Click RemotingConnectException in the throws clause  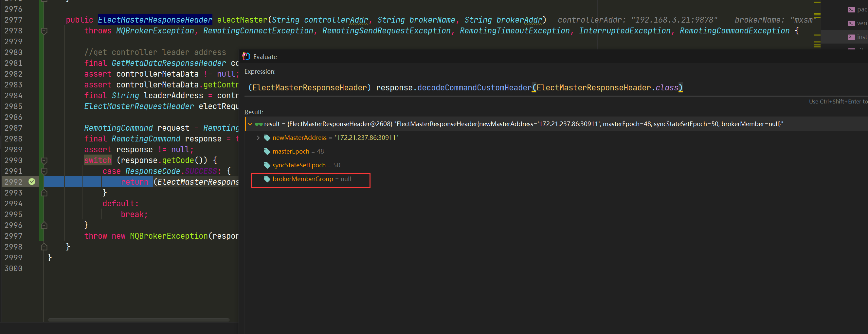pos(258,31)
